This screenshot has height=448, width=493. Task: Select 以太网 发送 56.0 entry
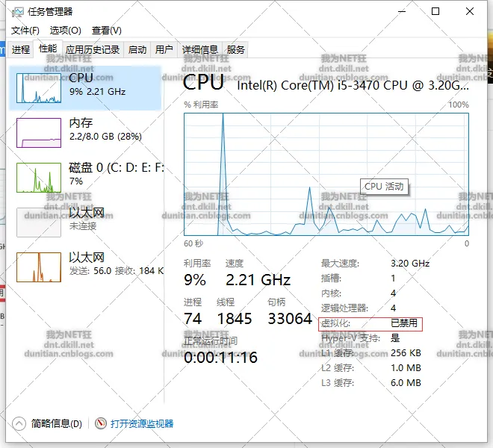(85, 267)
